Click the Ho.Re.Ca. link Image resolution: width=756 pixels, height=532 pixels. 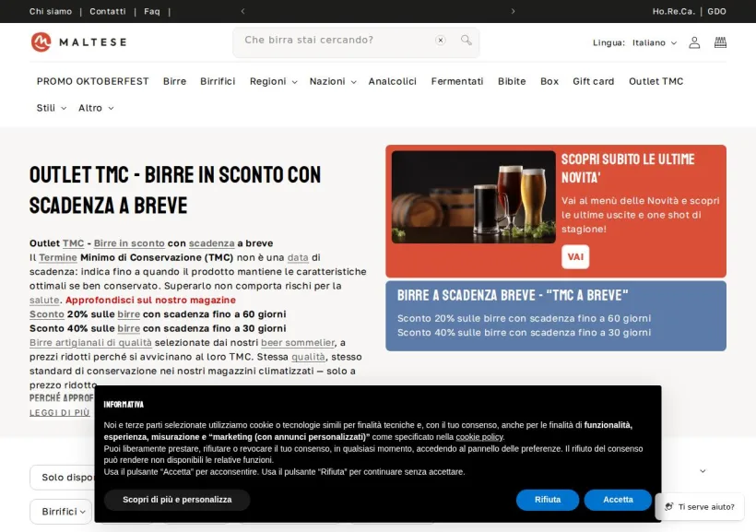pyautogui.click(x=674, y=12)
